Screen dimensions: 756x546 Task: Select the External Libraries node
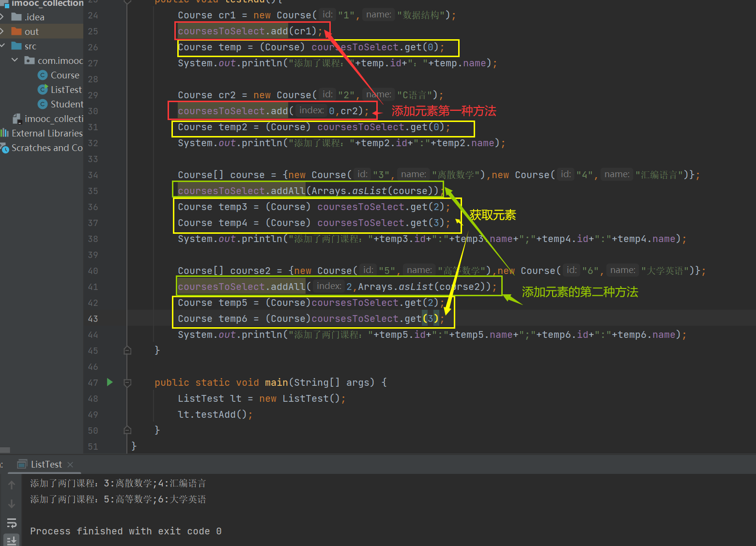tap(46, 134)
